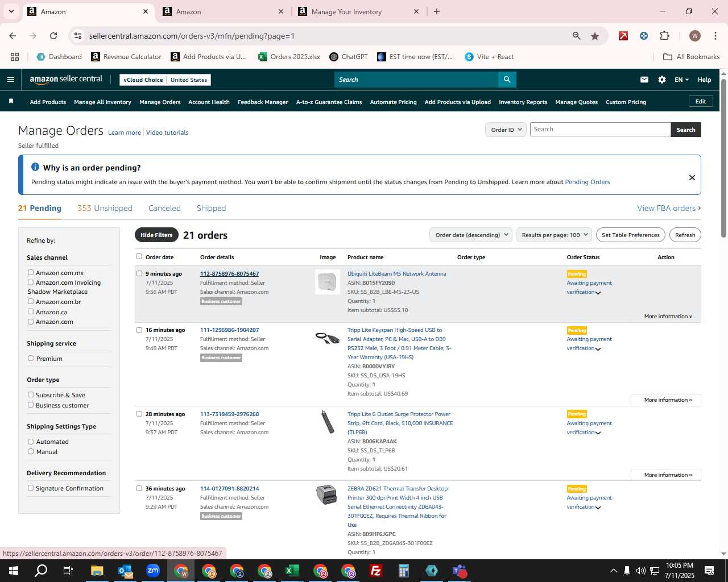Open the EN language dropdown
The width and height of the screenshot is (728, 582).
pyautogui.click(x=681, y=80)
